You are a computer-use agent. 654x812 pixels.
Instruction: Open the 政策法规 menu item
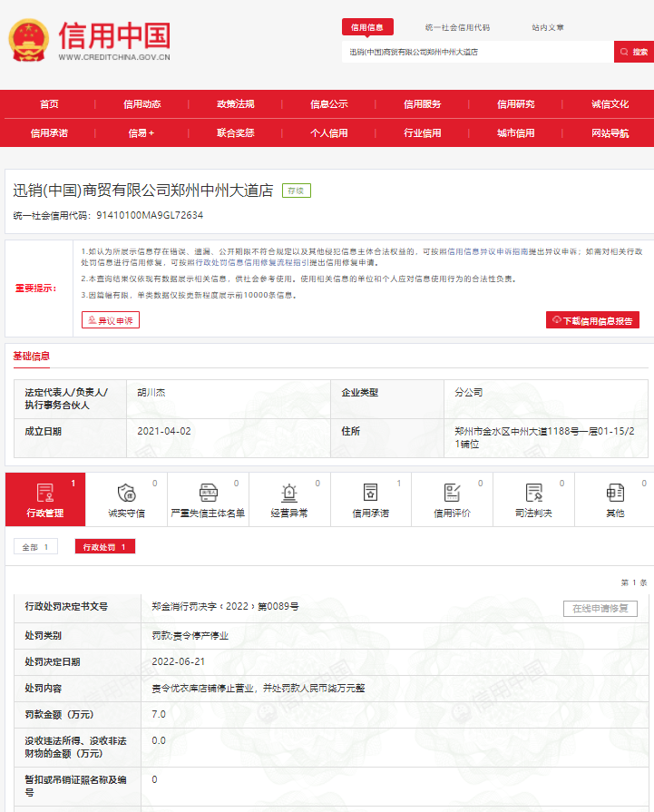pyautogui.click(x=236, y=104)
